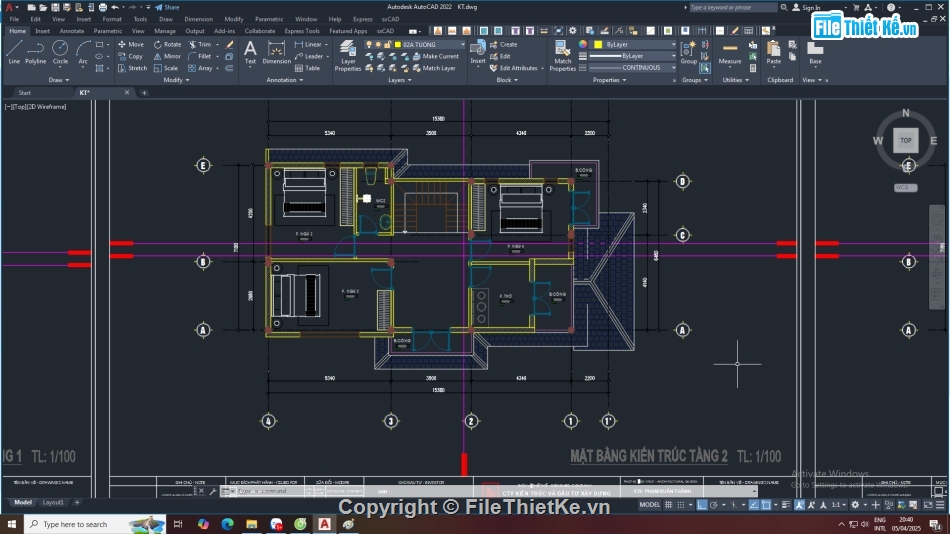Click the Save icon in quick access toolbar

click(x=55, y=7)
